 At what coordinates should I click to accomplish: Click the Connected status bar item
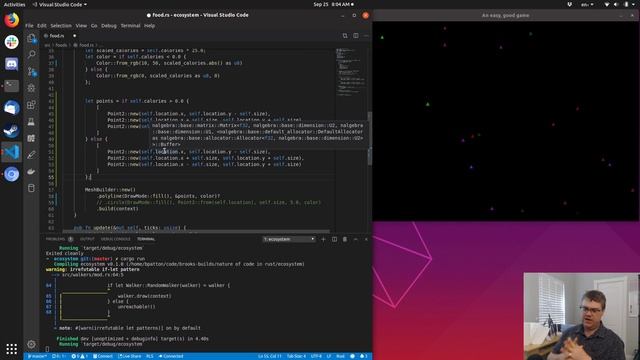(x=171, y=356)
